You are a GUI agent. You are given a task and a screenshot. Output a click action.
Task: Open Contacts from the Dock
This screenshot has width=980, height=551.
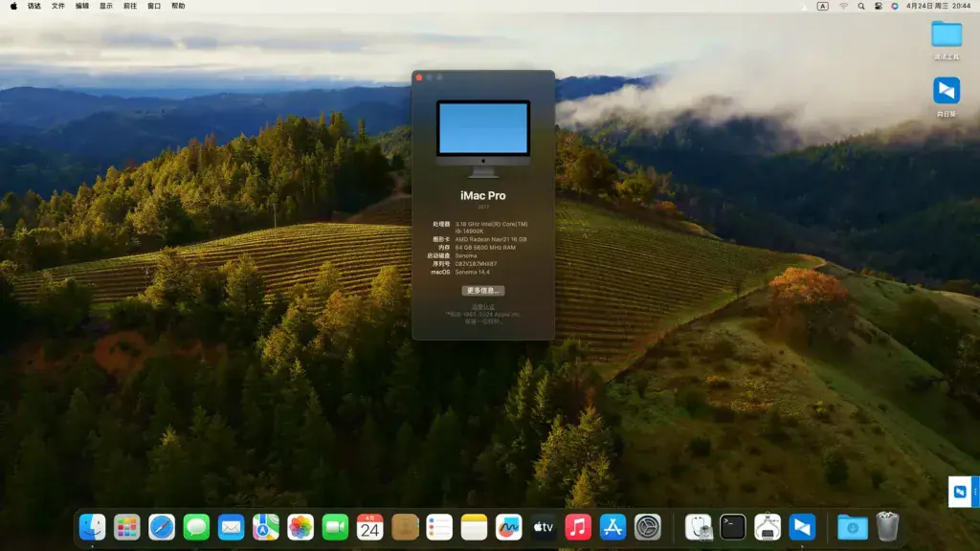point(405,527)
